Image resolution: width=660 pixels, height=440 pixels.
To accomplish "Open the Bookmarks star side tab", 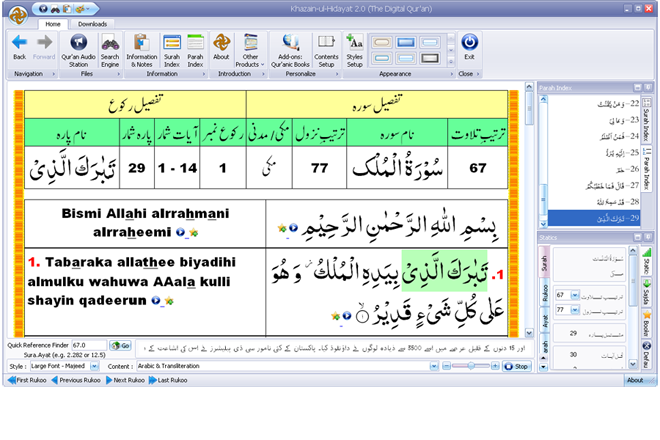I will 647,323.
